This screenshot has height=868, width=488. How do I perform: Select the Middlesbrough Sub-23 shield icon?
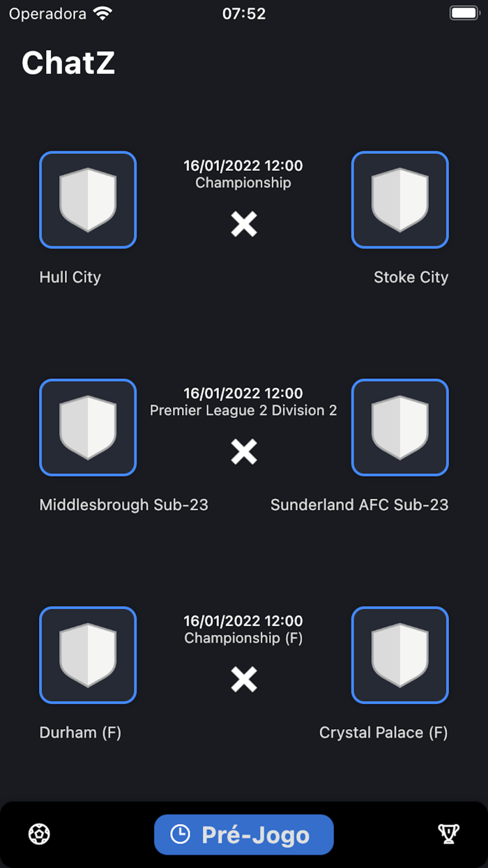88,427
